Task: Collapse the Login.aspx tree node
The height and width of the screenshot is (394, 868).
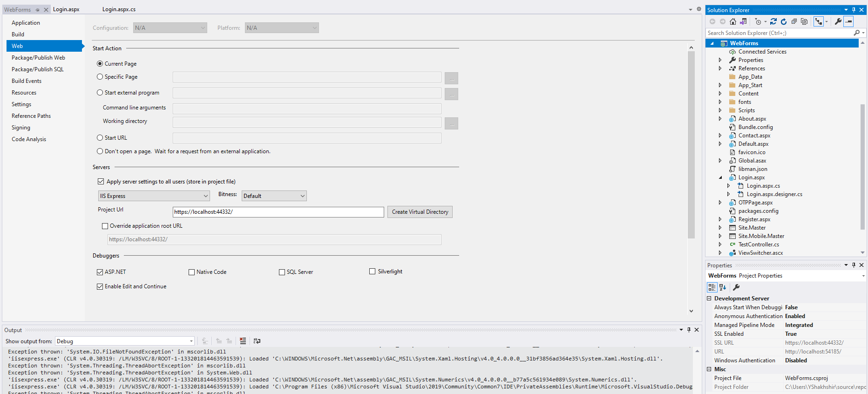Action: click(720, 177)
